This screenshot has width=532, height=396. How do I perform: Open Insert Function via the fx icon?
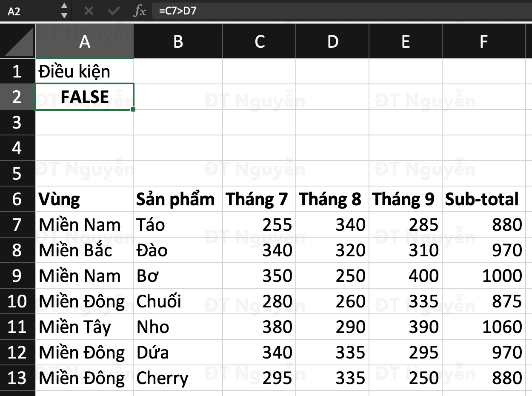coord(139,11)
